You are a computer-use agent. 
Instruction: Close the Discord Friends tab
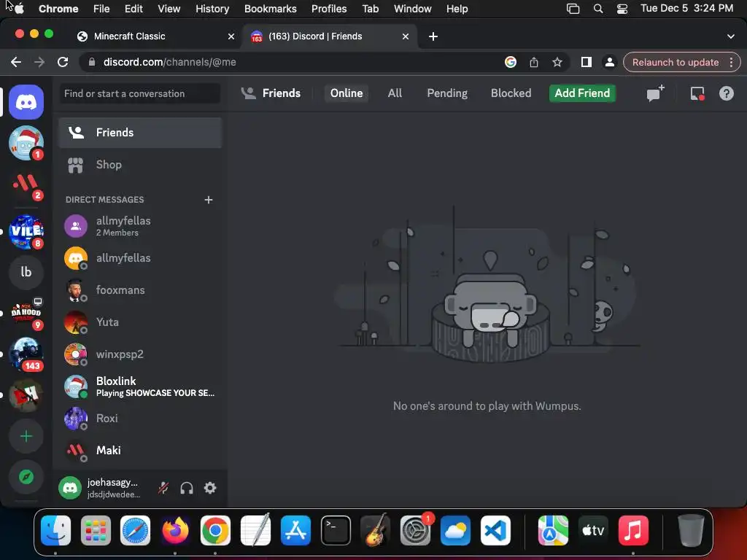pyautogui.click(x=406, y=36)
